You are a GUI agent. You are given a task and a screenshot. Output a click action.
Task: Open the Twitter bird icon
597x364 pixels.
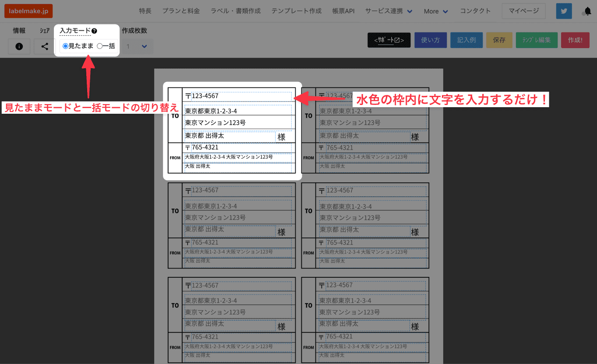564,10
